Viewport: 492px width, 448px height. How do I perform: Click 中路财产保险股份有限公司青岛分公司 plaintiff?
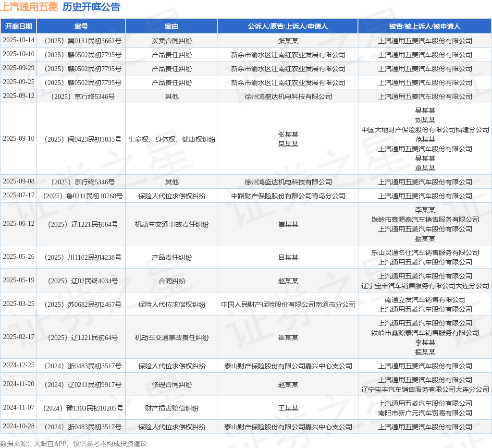288,196
